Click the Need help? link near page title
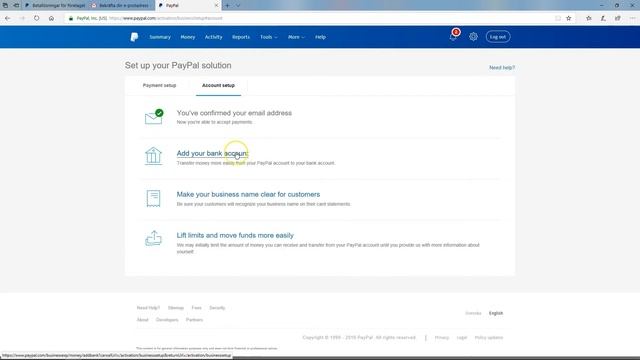Screen dimensions: 640x360 click(x=502, y=67)
